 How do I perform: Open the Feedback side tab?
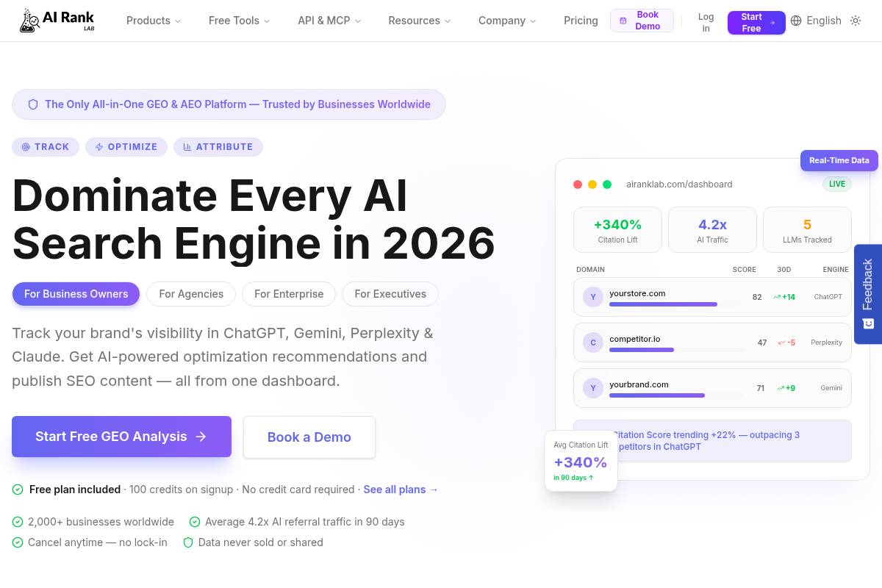tap(868, 293)
